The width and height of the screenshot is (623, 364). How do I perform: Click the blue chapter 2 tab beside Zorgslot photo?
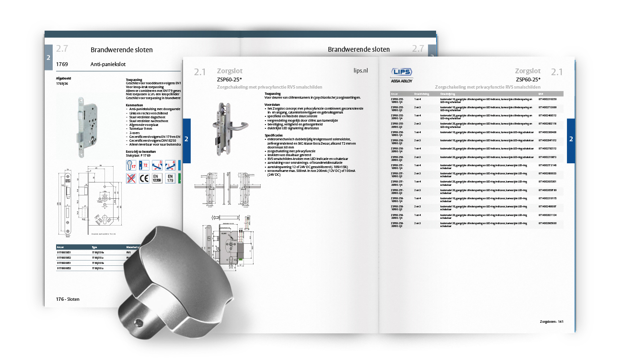pyautogui.click(x=186, y=139)
